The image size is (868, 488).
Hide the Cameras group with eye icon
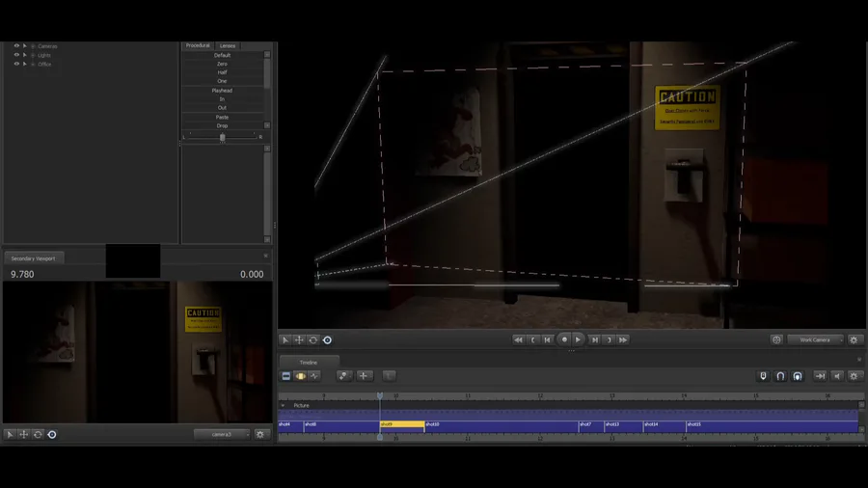point(16,46)
